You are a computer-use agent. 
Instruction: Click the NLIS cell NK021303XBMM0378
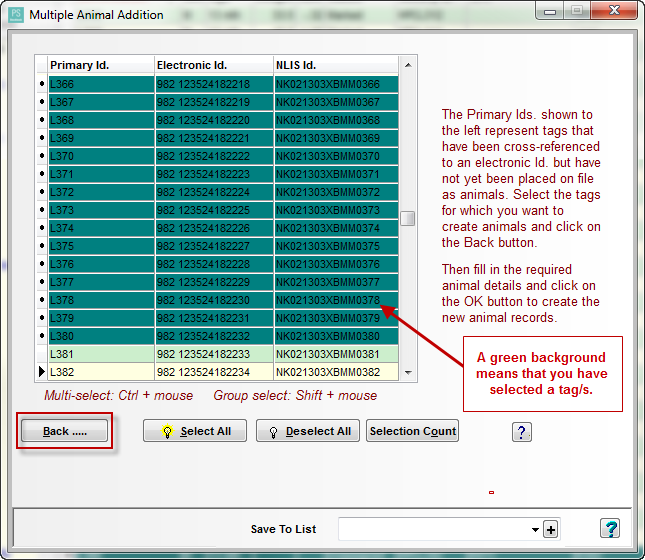[335, 300]
